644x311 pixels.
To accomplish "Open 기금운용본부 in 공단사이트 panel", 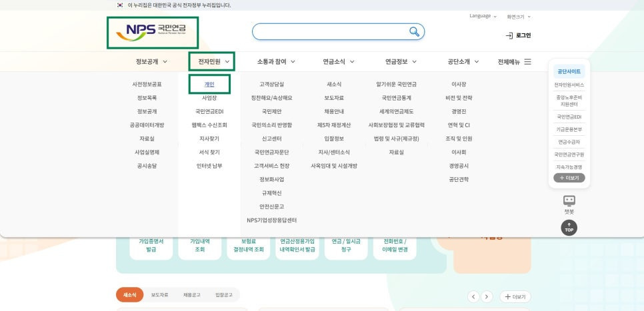I will click(569, 129).
